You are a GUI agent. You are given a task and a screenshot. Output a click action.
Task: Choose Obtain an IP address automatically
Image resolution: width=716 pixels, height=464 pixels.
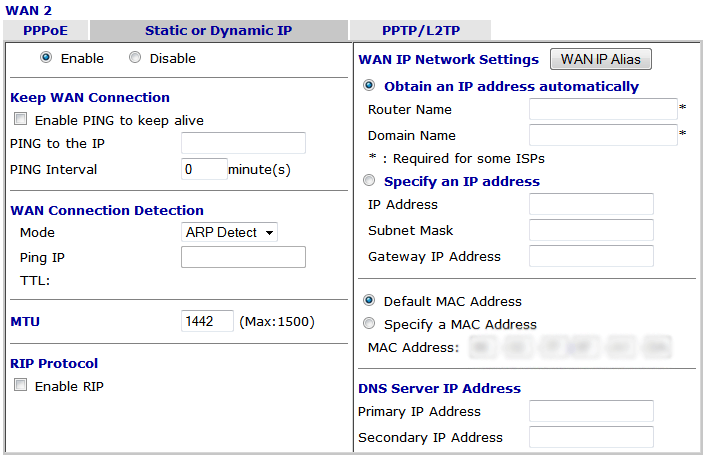[x=370, y=86]
